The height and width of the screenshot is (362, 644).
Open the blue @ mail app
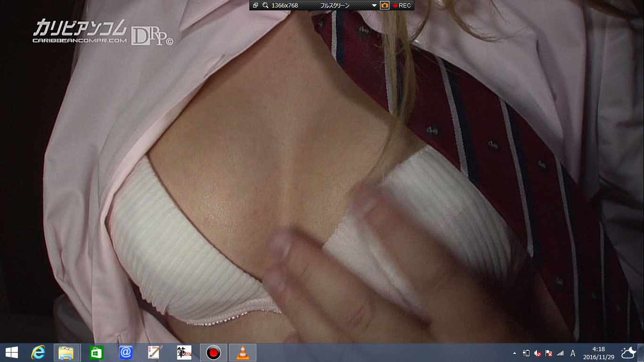click(x=126, y=353)
